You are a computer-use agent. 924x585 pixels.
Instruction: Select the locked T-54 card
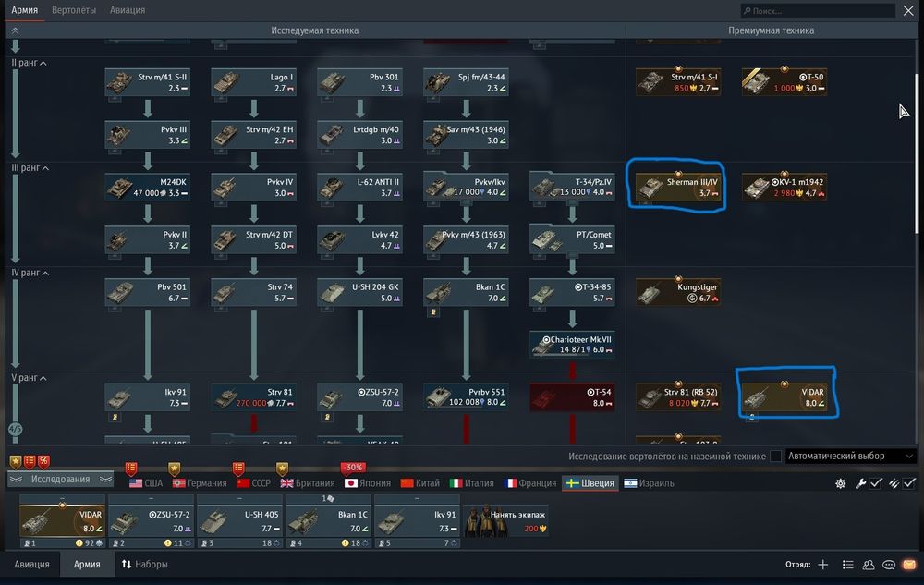(572, 397)
